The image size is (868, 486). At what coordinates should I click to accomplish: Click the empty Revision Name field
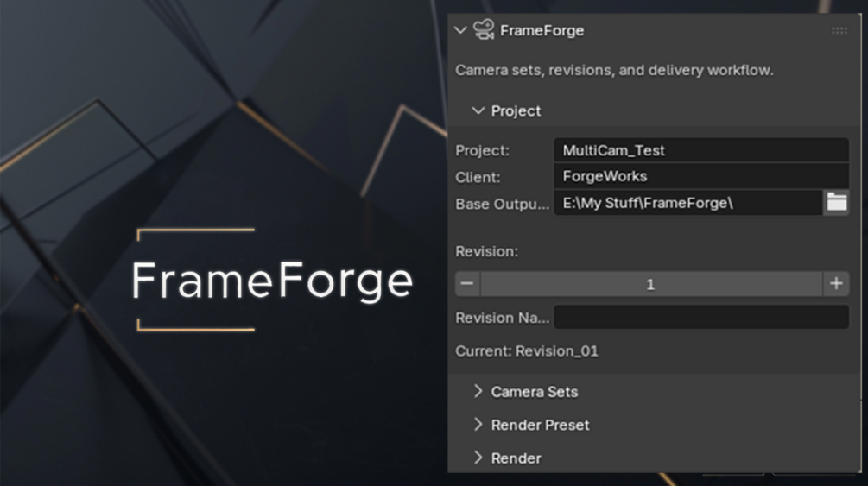tap(700, 318)
